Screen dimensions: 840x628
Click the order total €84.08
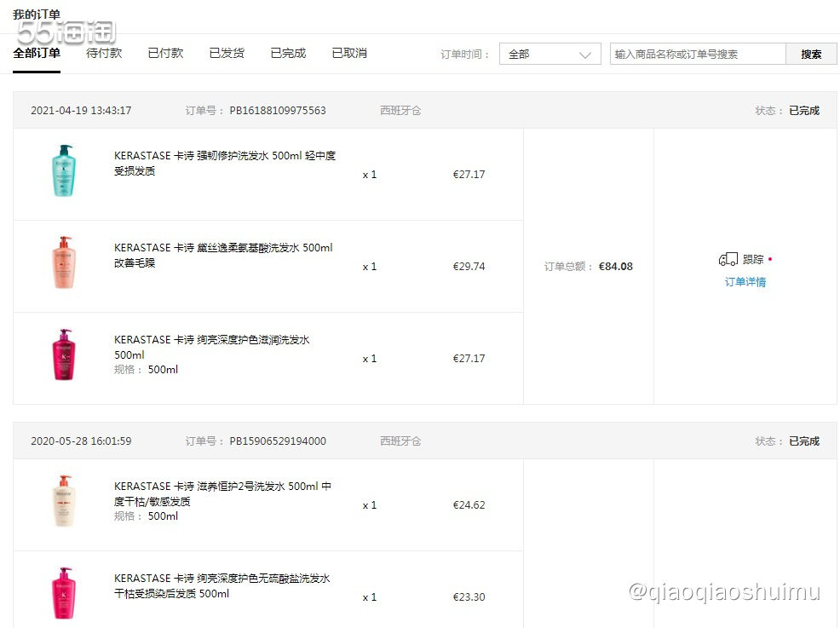pyautogui.click(x=616, y=267)
